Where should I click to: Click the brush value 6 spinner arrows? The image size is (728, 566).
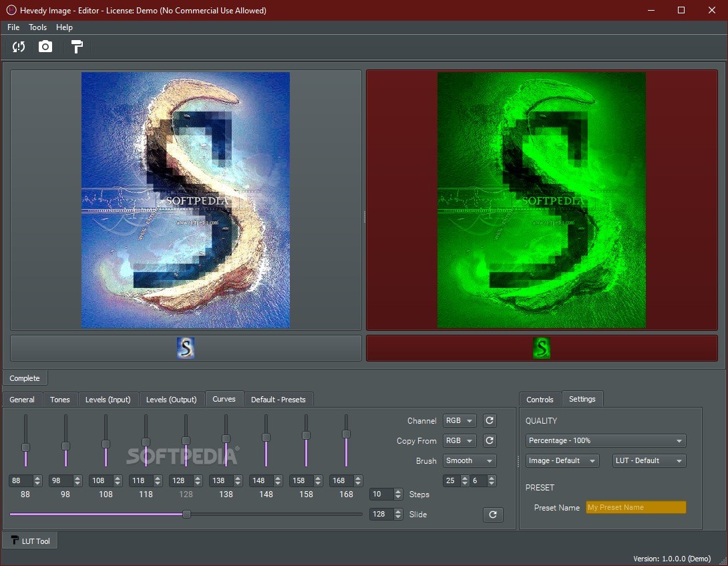(492, 480)
